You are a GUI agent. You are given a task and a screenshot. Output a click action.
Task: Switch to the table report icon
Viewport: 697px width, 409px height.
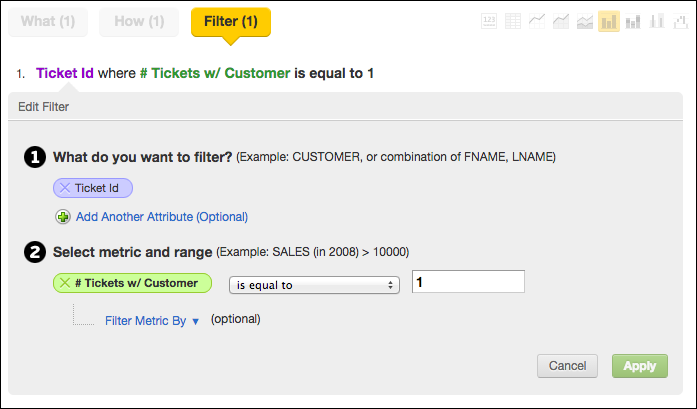tap(513, 21)
